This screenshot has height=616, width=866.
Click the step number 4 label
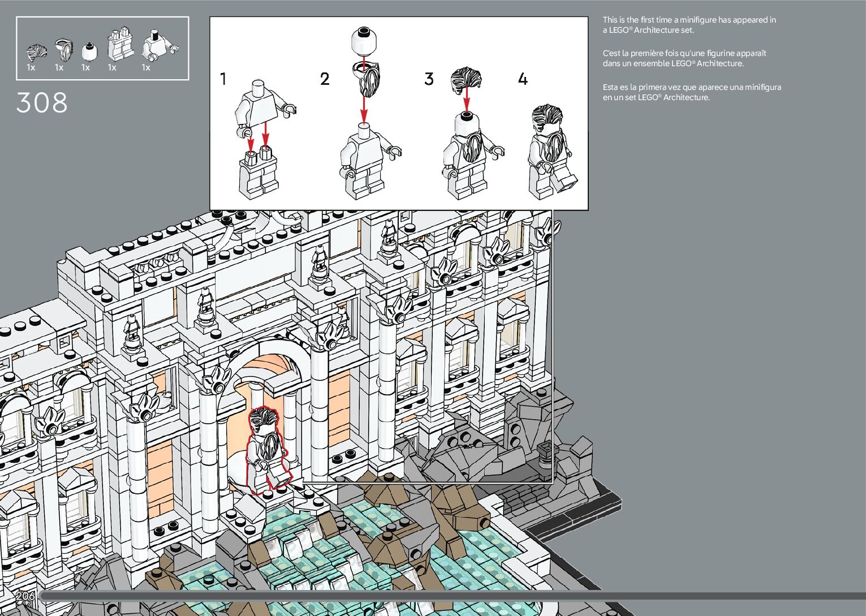[x=523, y=79]
